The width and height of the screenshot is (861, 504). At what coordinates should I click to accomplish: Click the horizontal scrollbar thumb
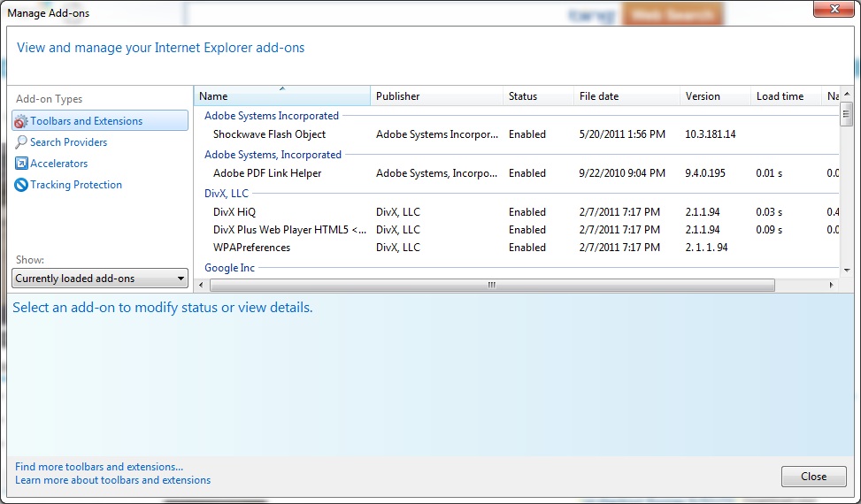[x=492, y=286]
